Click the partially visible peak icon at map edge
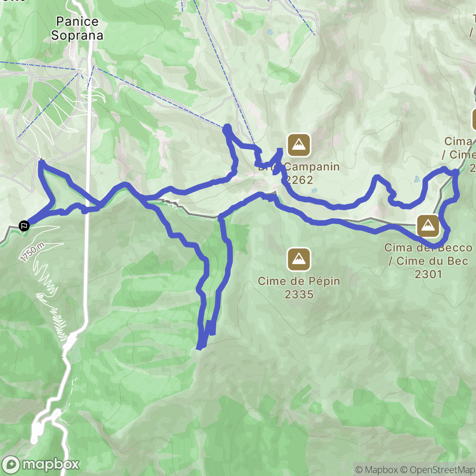 click(x=474, y=120)
